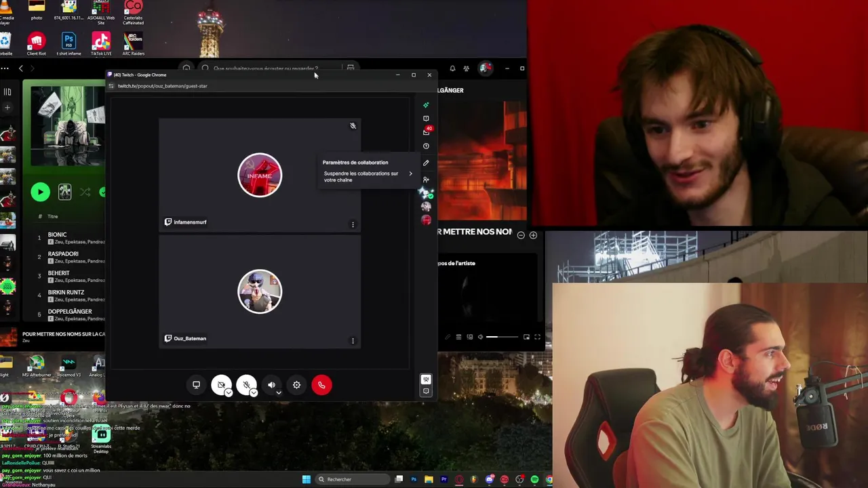
Task: Click the twitch.tv popout URL address
Action: pos(163,86)
